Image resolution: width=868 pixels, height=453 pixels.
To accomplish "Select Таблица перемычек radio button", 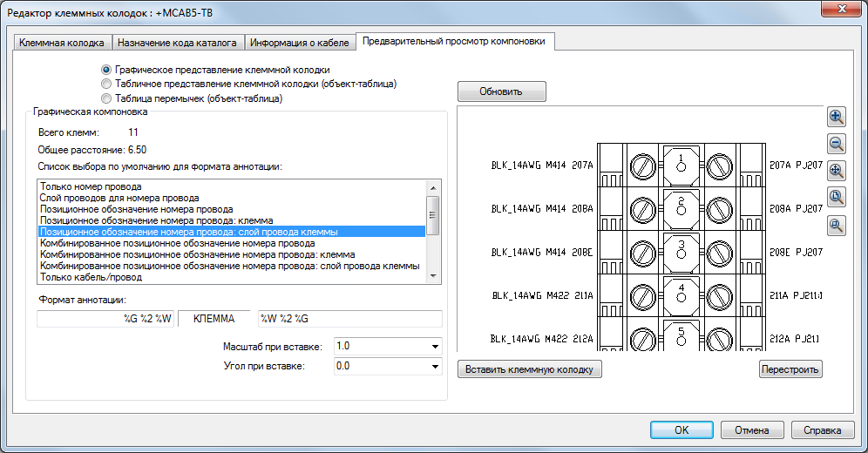I will pyautogui.click(x=106, y=98).
